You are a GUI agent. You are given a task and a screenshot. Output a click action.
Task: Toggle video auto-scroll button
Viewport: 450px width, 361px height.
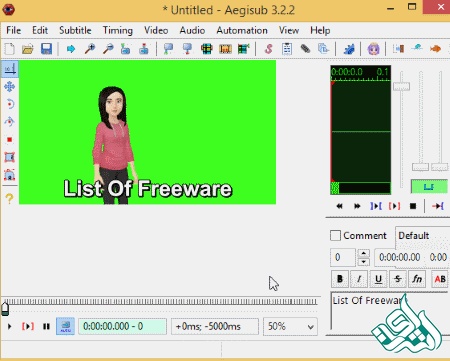click(65, 326)
